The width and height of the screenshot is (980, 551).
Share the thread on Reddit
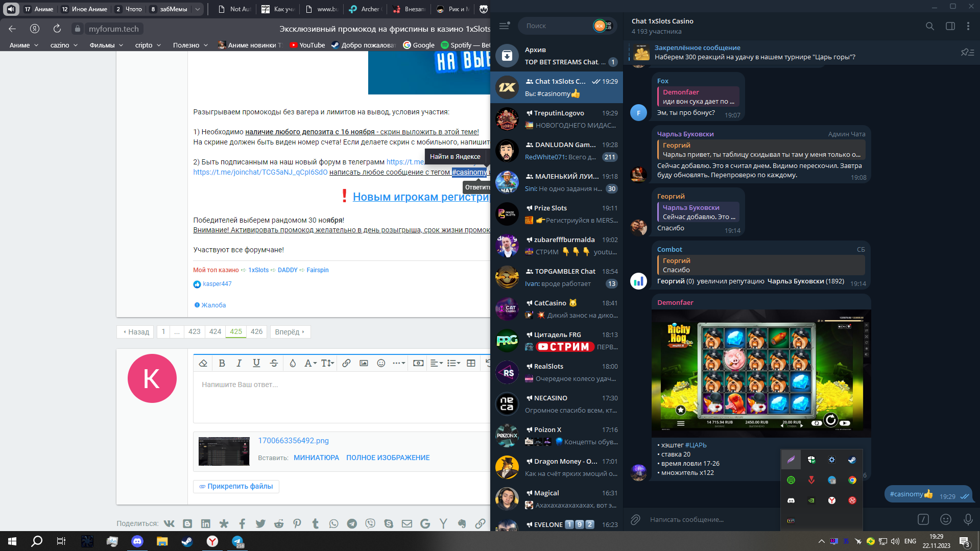279,523
